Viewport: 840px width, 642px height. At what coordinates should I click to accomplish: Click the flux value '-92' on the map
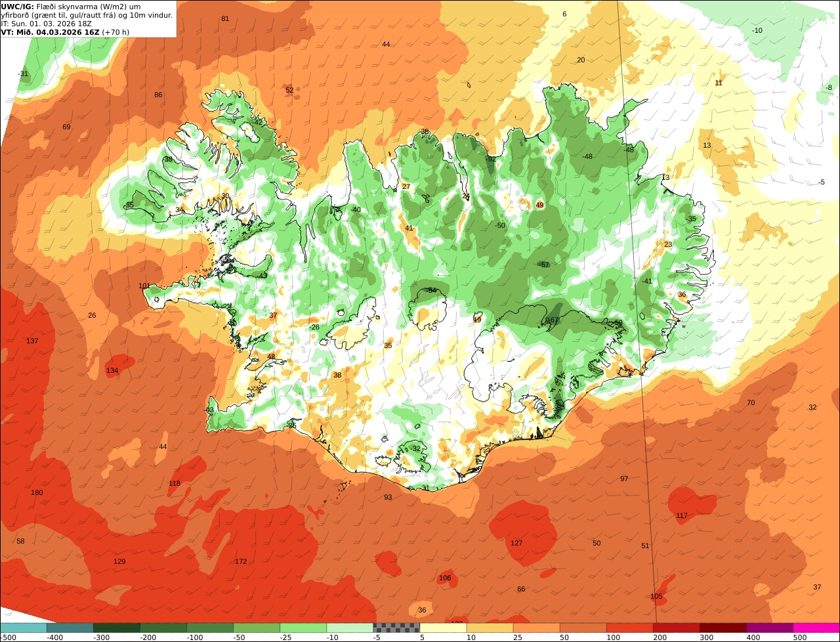pos(490,159)
